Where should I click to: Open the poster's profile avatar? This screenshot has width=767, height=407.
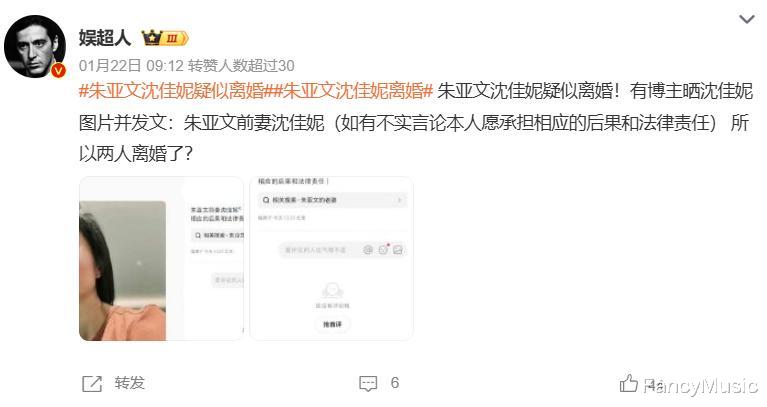pyautogui.click(x=35, y=46)
